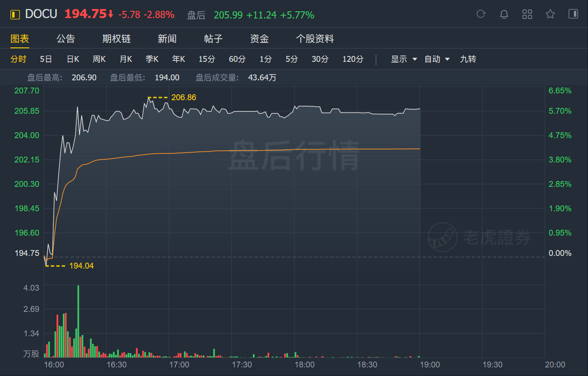This screenshot has height=376, width=588.
Task: Click the 盘后成交量 value 43.64万
Action: pyautogui.click(x=262, y=78)
